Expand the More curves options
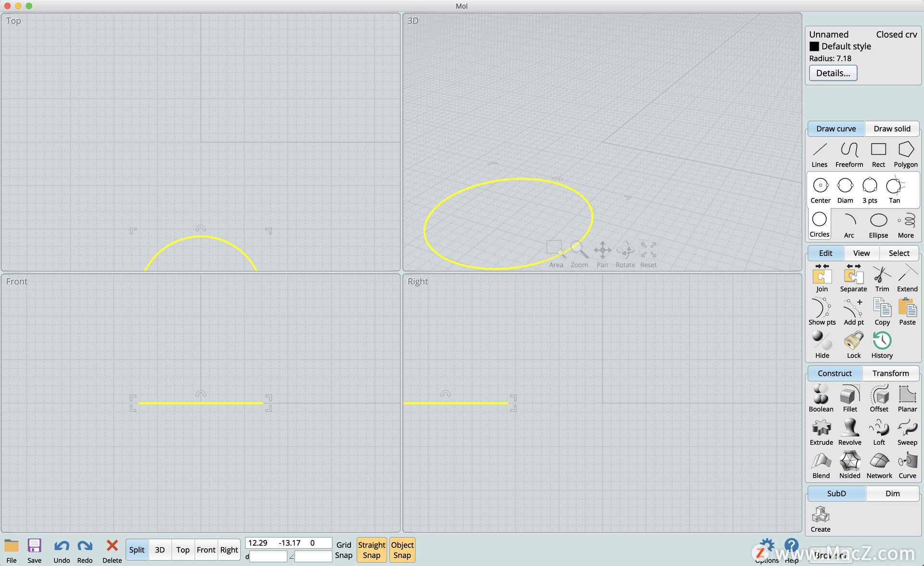This screenshot has width=924, height=566. coord(905,225)
